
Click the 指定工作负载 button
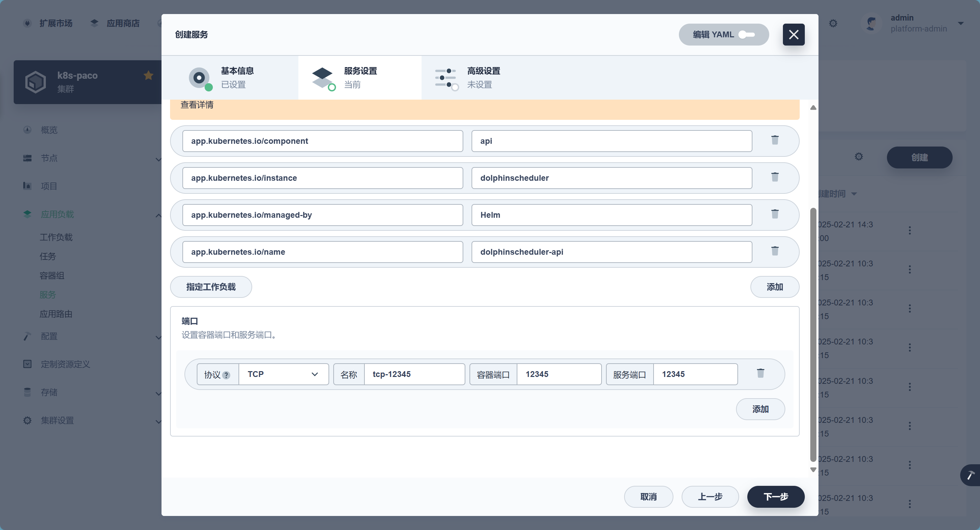click(211, 287)
